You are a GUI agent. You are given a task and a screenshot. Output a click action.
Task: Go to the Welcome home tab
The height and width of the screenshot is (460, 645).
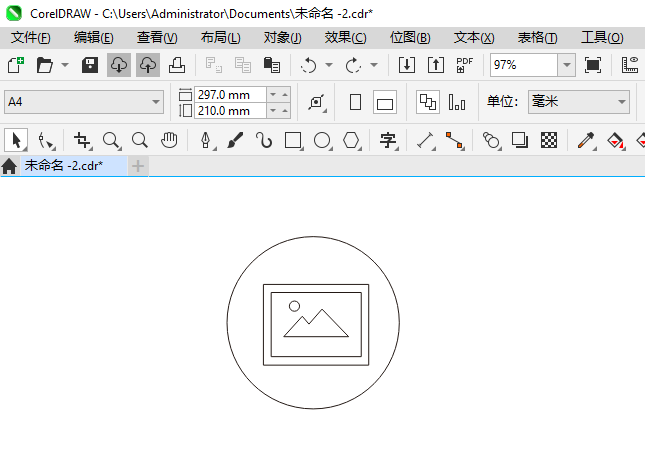coord(9,166)
